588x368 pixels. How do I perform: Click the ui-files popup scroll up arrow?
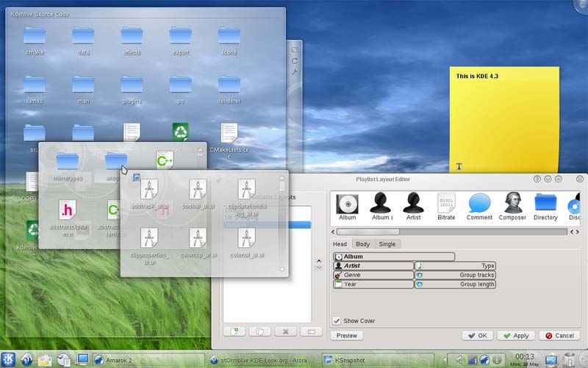pyautogui.click(x=282, y=178)
